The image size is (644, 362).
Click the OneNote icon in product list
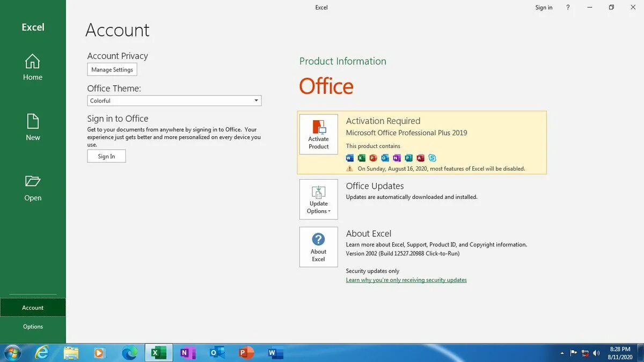397,158
